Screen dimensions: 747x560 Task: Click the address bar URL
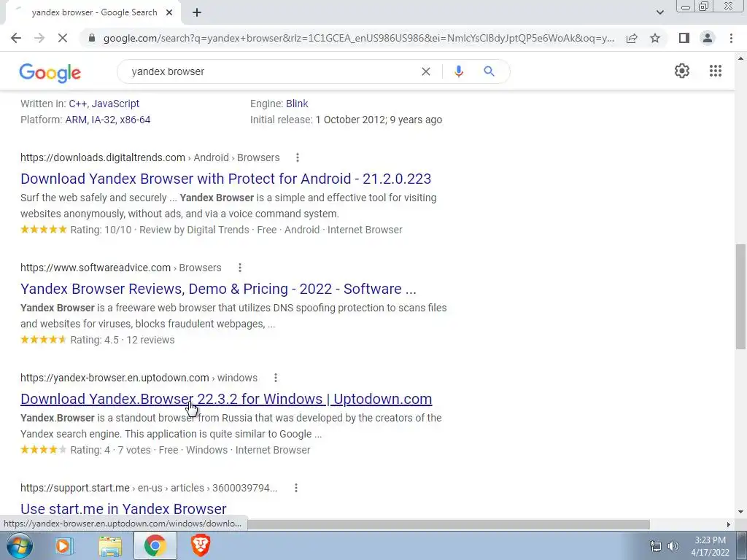tap(359, 38)
